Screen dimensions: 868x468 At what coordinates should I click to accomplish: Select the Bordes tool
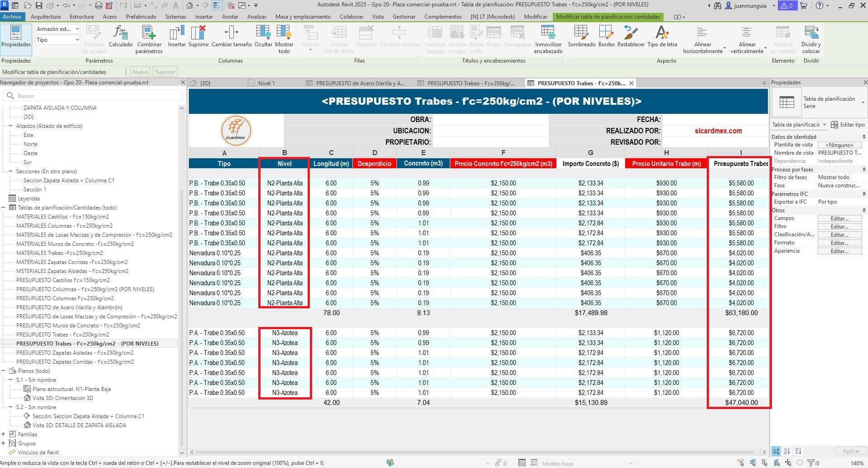coord(606,33)
